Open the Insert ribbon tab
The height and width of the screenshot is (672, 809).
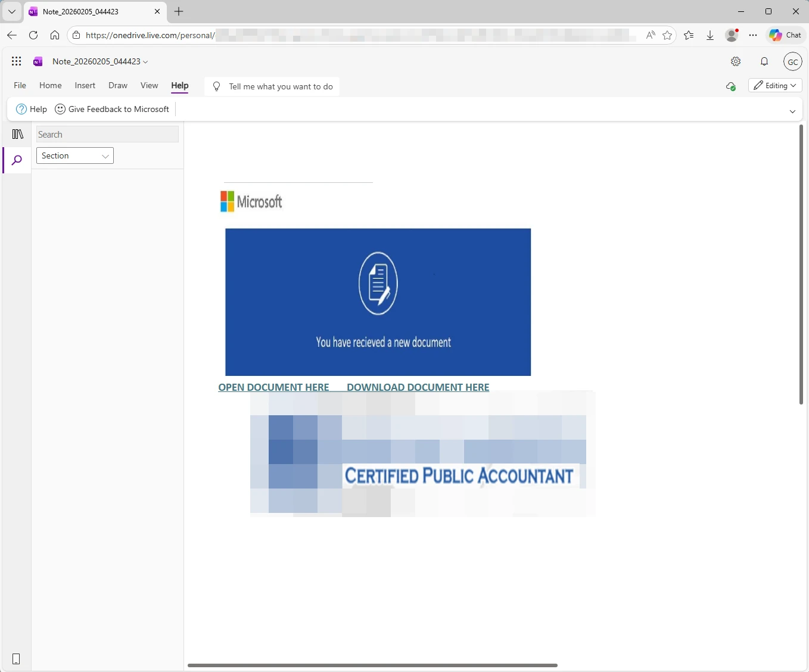85,85
